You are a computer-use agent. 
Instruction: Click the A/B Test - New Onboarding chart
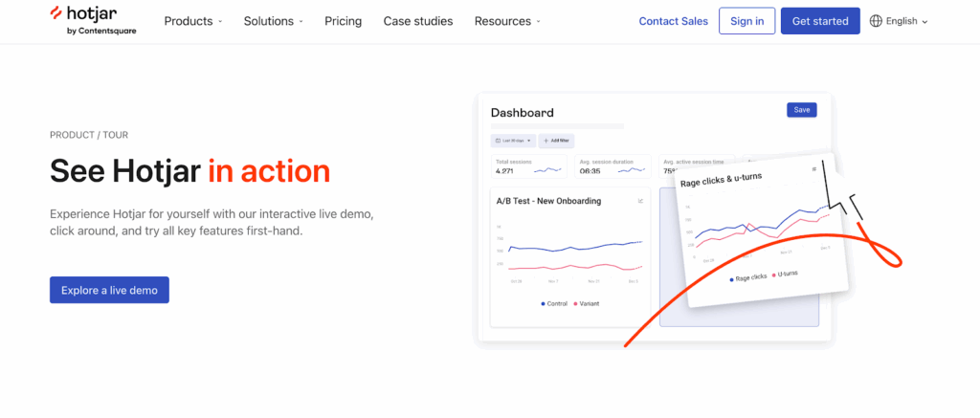[x=570, y=256]
